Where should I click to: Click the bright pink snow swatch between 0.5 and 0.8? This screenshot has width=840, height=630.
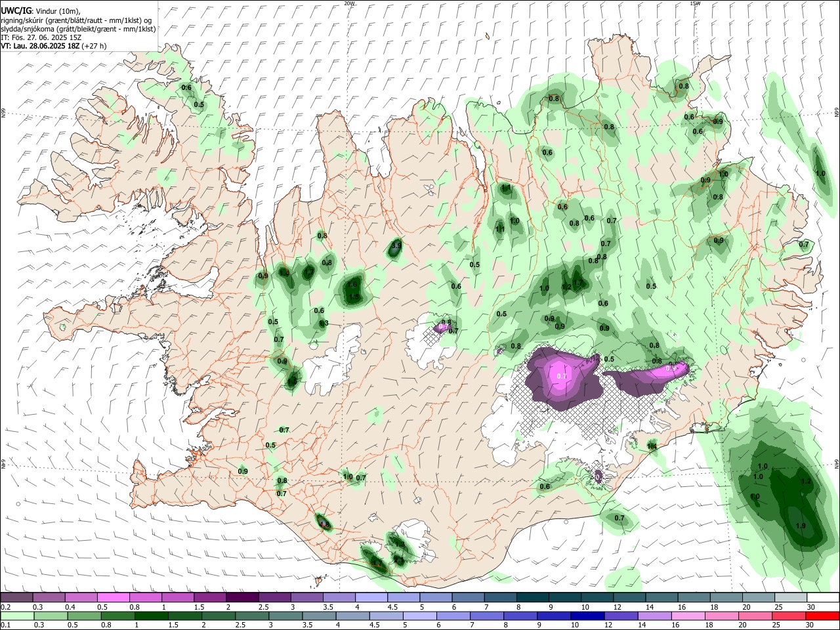[x=113, y=597]
